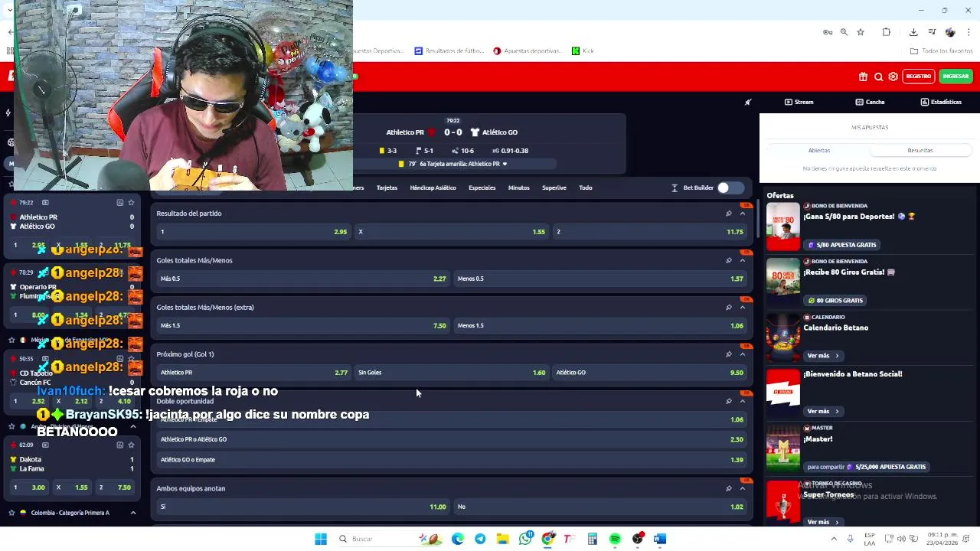Pin the Ambos equipos anotan market
Viewport: 980px width, 551px height.
pyautogui.click(x=728, y=488)
